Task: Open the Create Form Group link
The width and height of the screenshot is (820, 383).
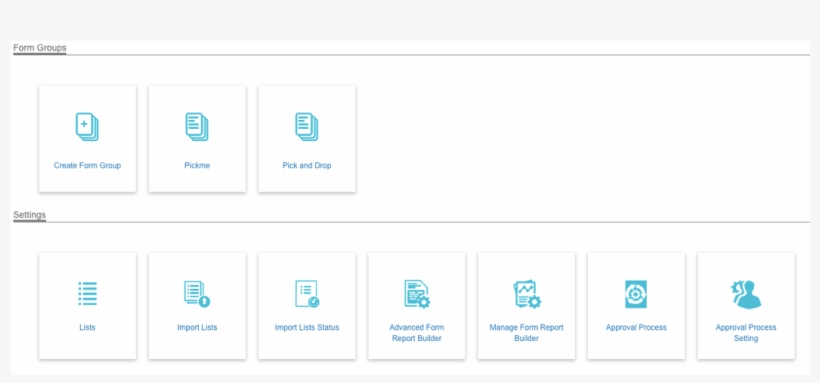Action: 87,165
